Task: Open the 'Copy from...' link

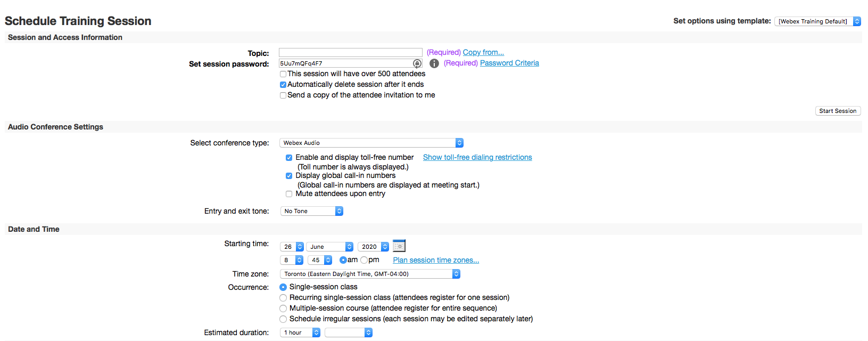Action: click(x=483, y=52)
